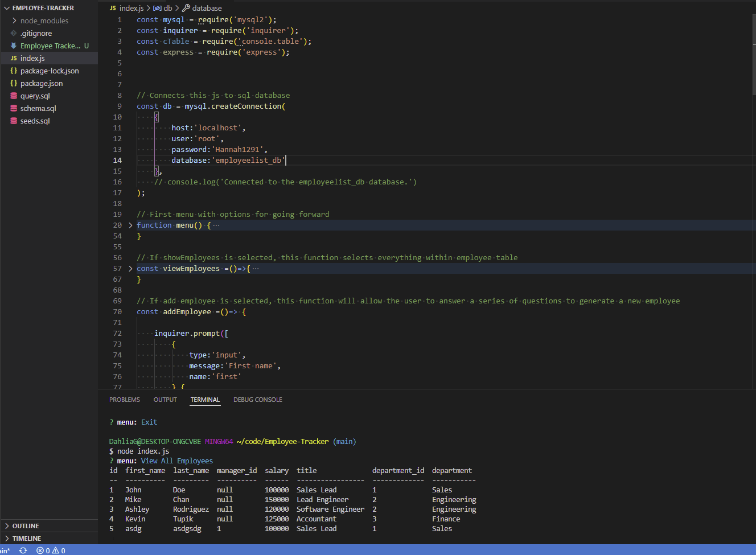Click the braces icon beside package.json
This screenshot has width=756, height=555.
tap(13, 83)
